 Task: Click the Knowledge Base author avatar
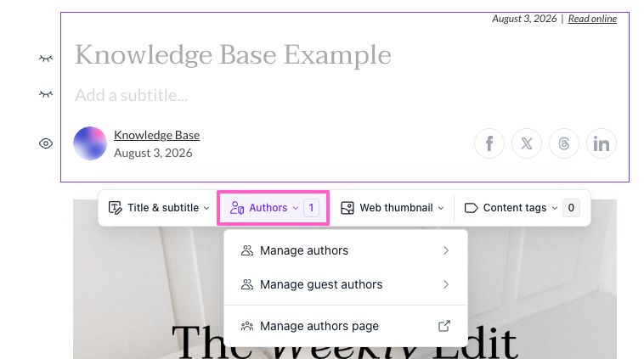tap(90, 143)
